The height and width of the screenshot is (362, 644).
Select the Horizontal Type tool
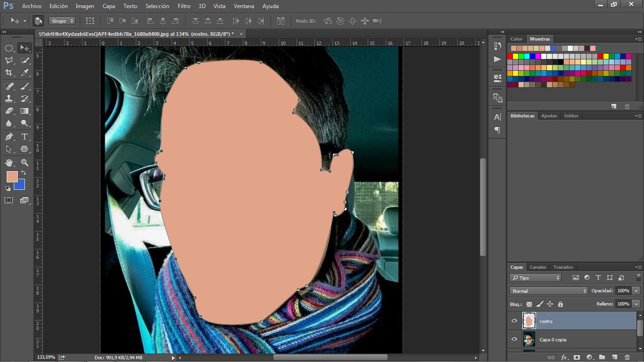click(x=25, y=137)
